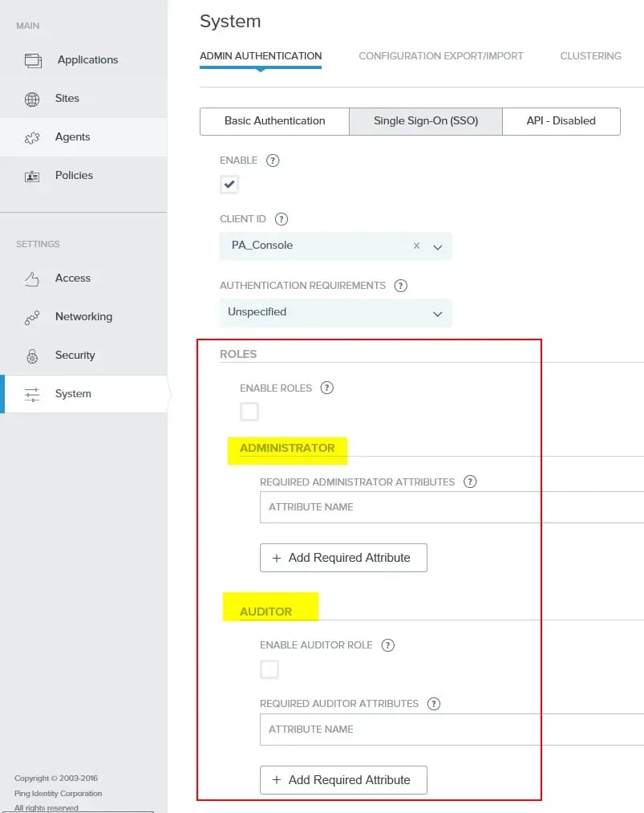The image size is (644, 813).
Task: Open Access via its hand icon
Action: point(31,278)
